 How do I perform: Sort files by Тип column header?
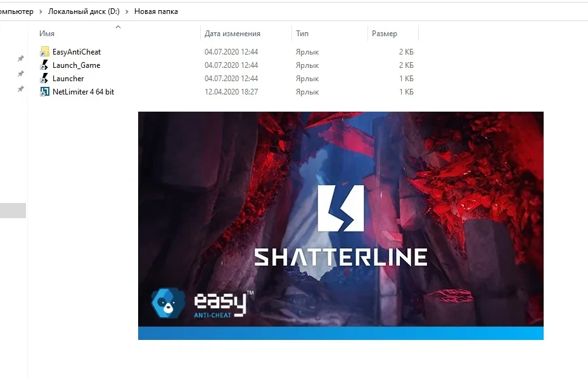pos(302,34)
